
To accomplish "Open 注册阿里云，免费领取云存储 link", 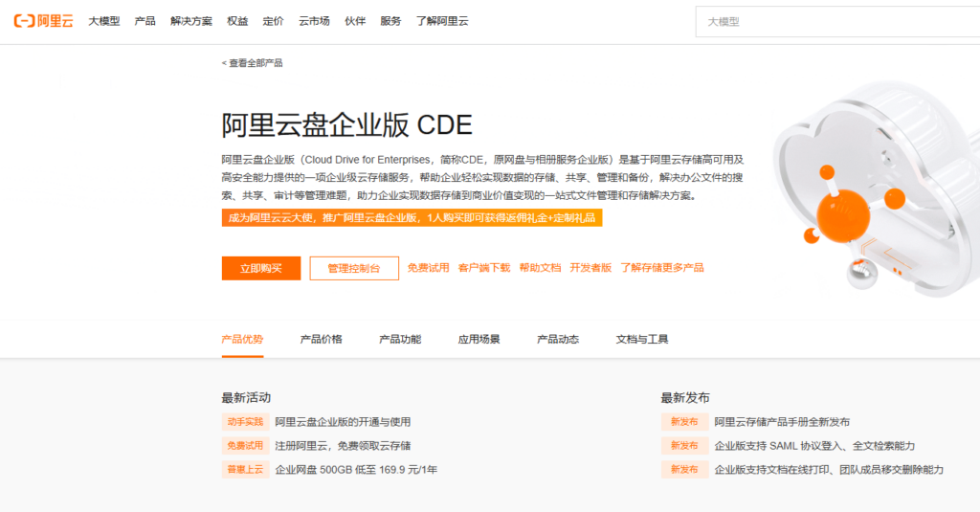I will (x=344, y=446).
